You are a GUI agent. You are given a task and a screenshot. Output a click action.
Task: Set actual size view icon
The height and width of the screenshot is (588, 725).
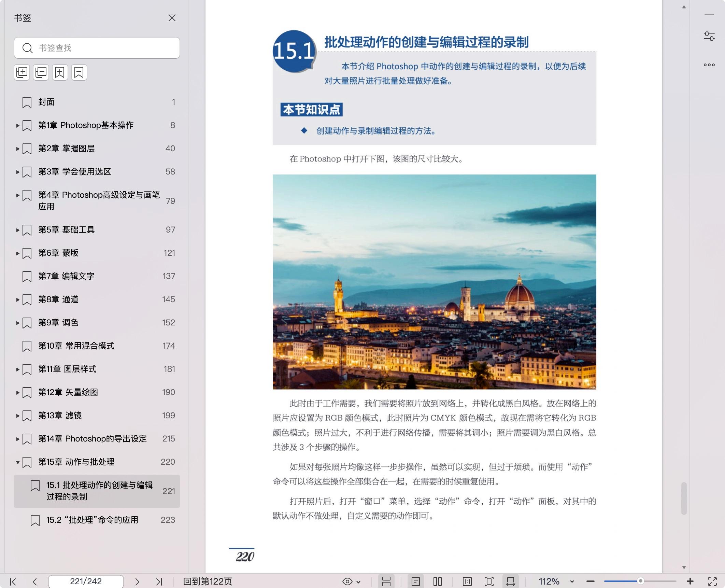click(467, 582)
